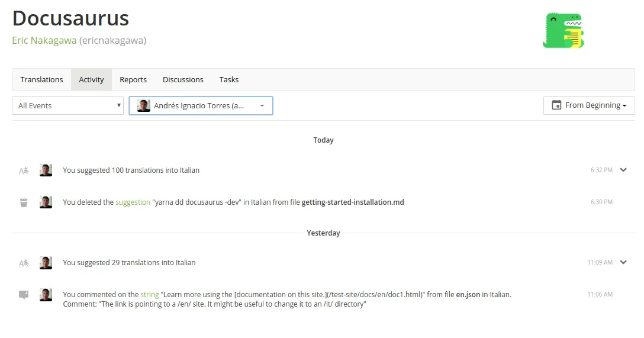Click the Yesterday section heading

click(323, 233)
